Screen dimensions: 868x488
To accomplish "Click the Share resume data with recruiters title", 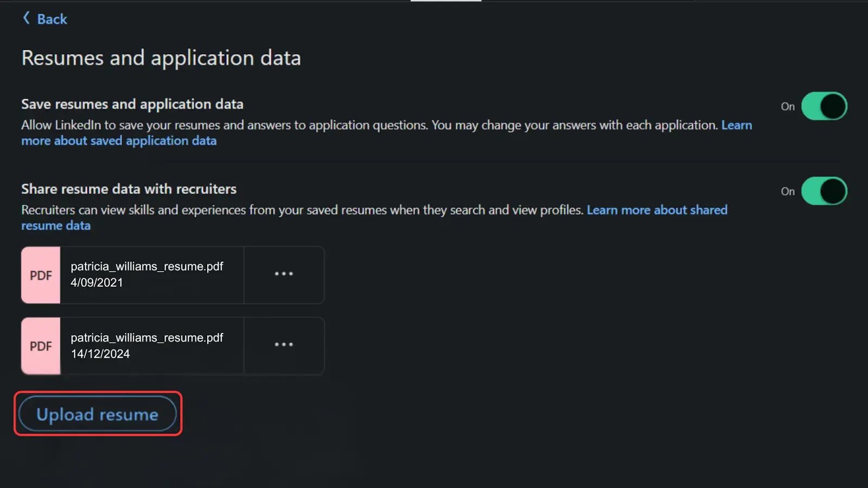I will 129,189.
